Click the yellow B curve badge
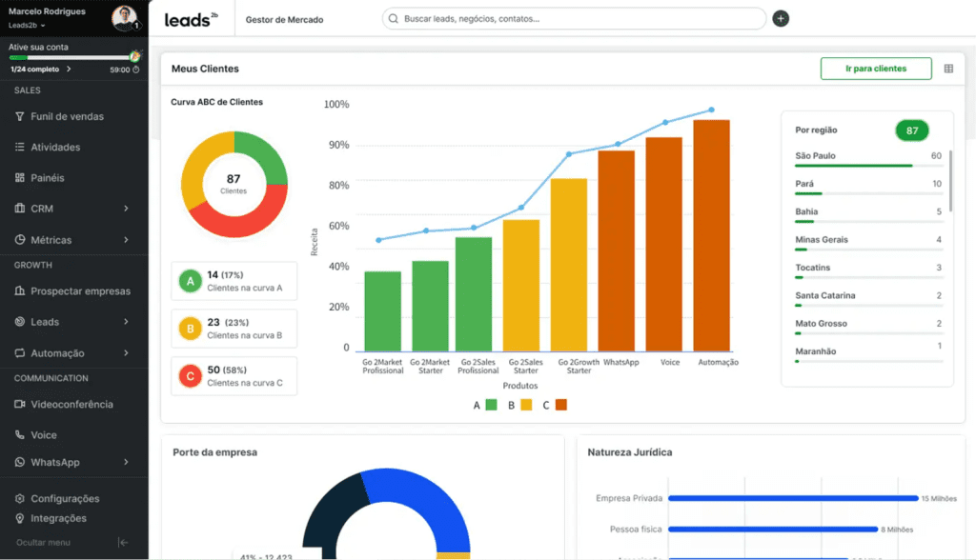The height and width of the screenshot is (560, 976). click(191, 329)
